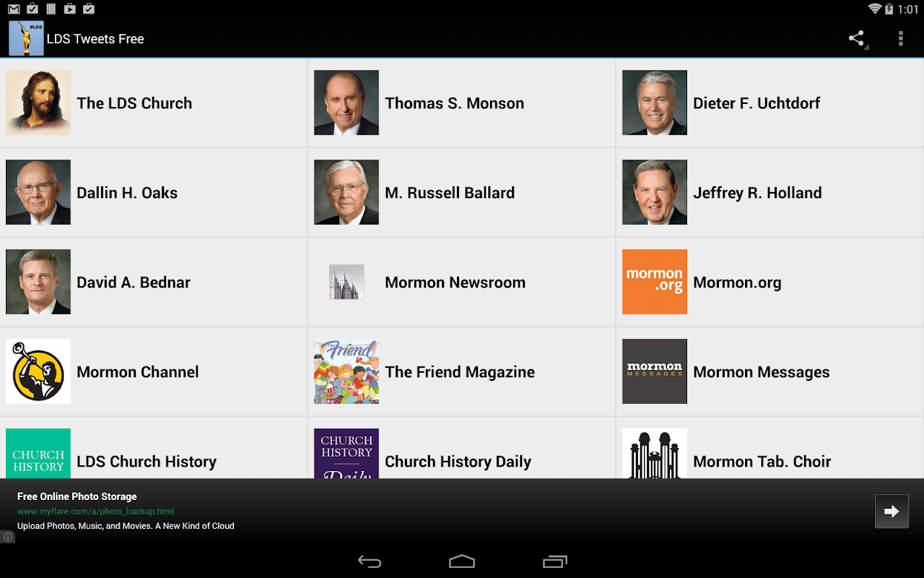
Task: Tap the dark Mormon Messages logo
Action: tap(655, 371)
